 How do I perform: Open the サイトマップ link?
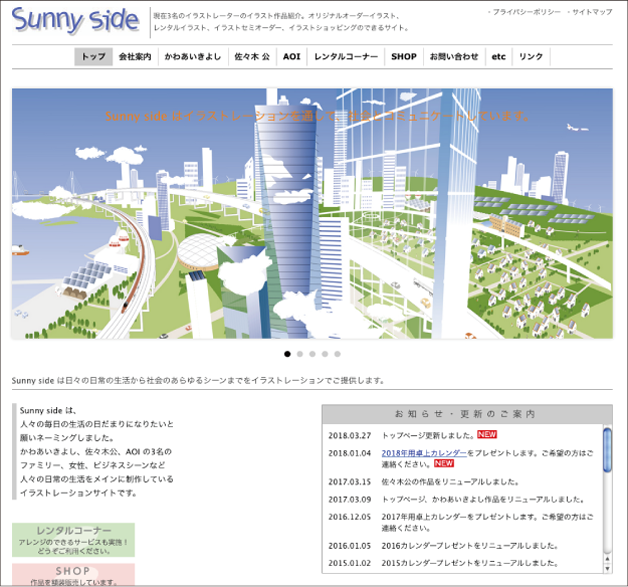592,12
